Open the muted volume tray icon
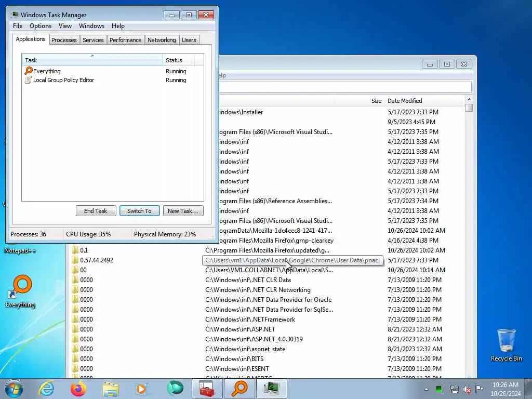Screen dimensions: 532x399 tap(467, 389)
